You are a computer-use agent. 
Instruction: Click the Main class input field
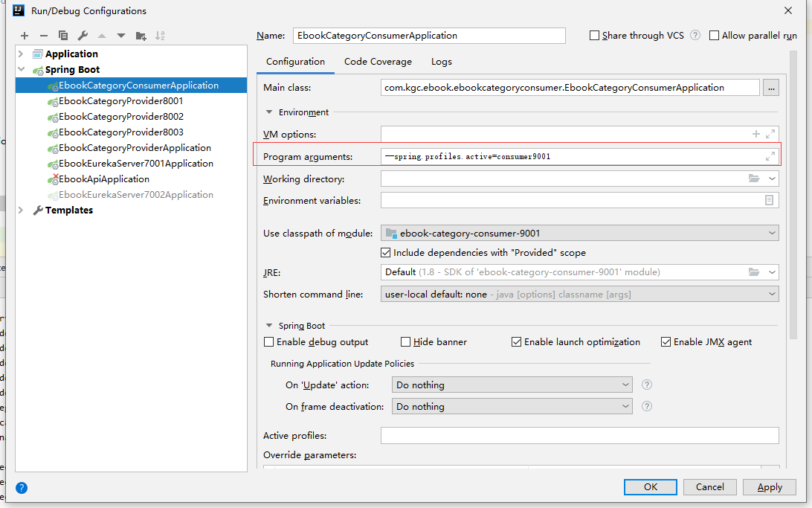(x=570, y=88)
